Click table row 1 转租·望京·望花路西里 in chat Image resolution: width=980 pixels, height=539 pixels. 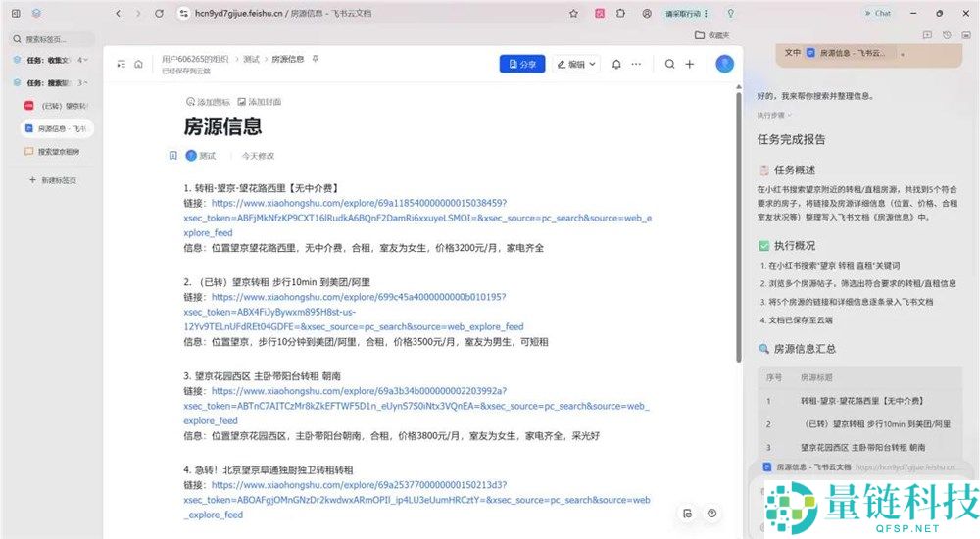point(860,401)
